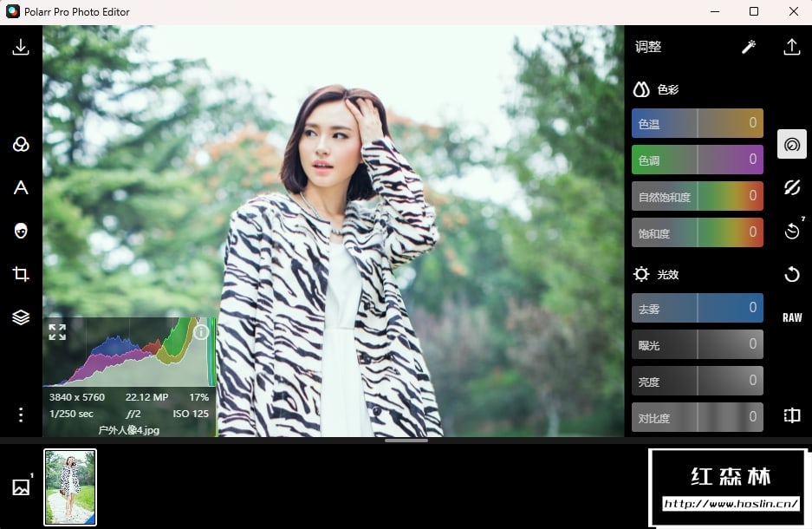Image resolution: width=812 pixels, height=529 pixels.
Task: Click the ISO 125 value
Action: (191, 414)
